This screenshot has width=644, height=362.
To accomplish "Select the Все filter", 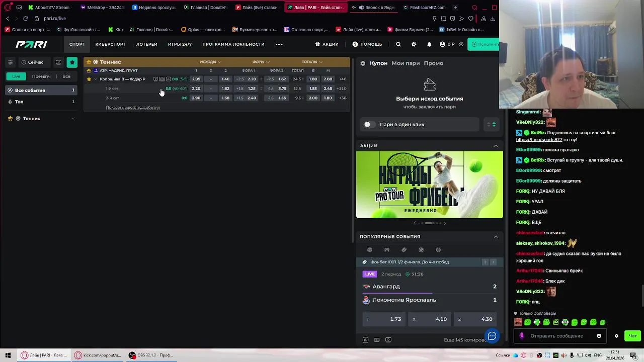I will click(66, 76).
